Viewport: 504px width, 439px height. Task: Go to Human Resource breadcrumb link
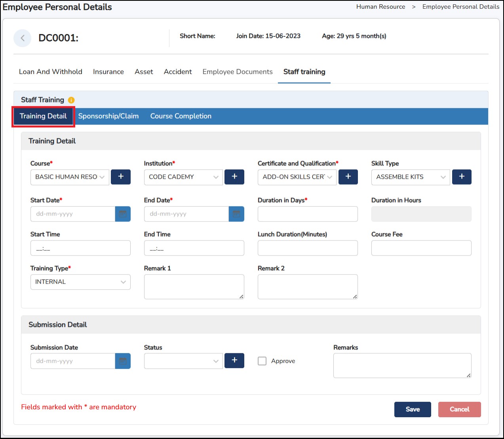(380, 7)
